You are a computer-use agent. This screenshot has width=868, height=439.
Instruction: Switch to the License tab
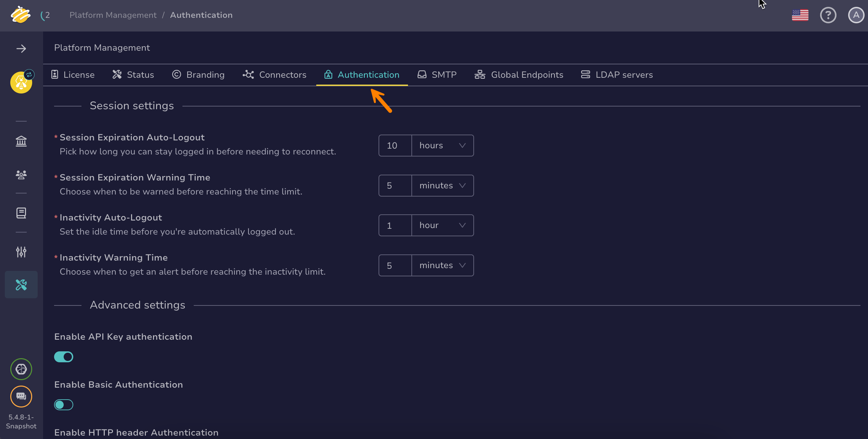[x=73, y=75]
